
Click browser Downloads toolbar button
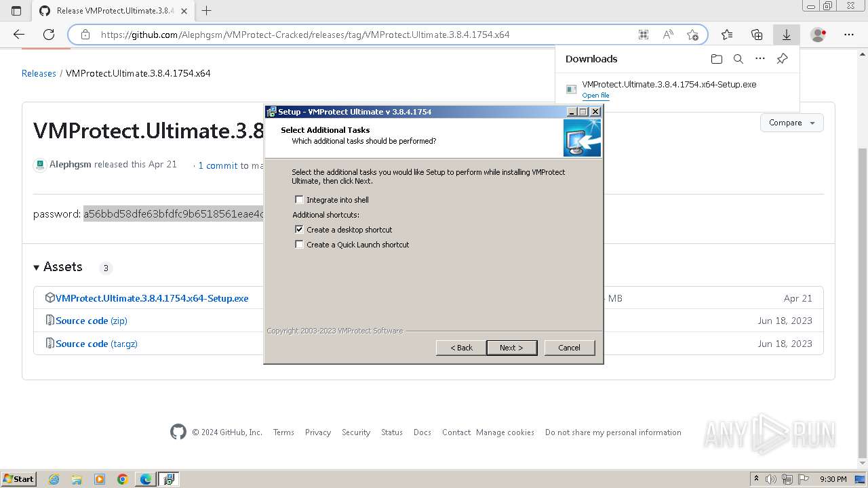click(x=787, y=35)
